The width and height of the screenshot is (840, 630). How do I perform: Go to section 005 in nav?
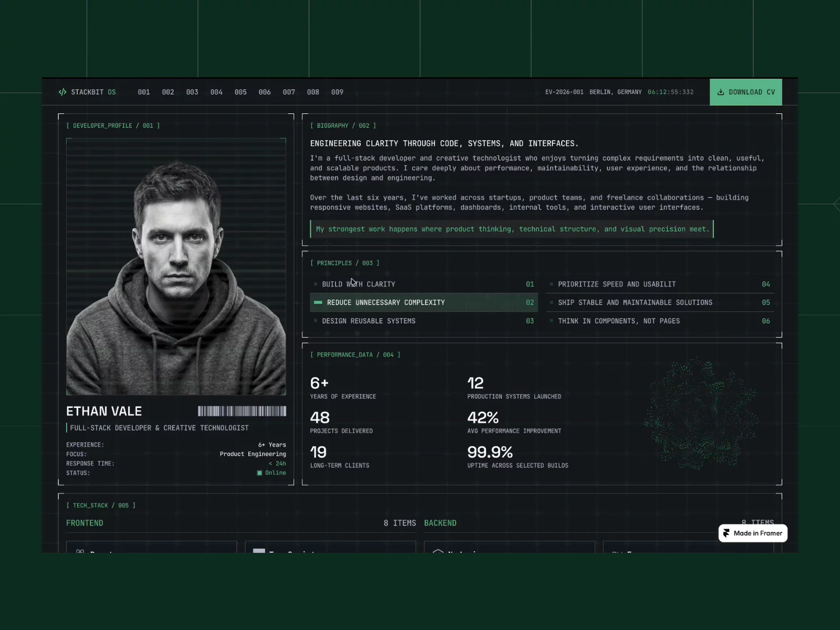[240, 92]
